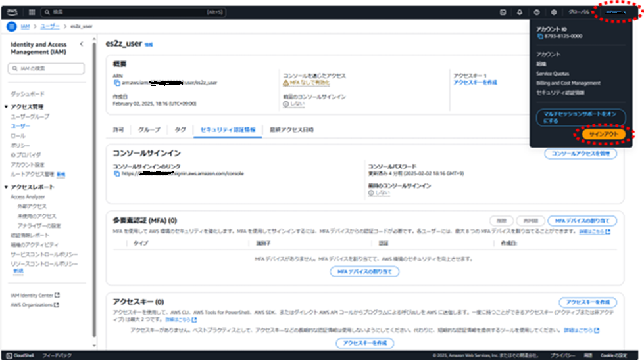Open CloudShell from the top bar icon

(x=503, y=12)
